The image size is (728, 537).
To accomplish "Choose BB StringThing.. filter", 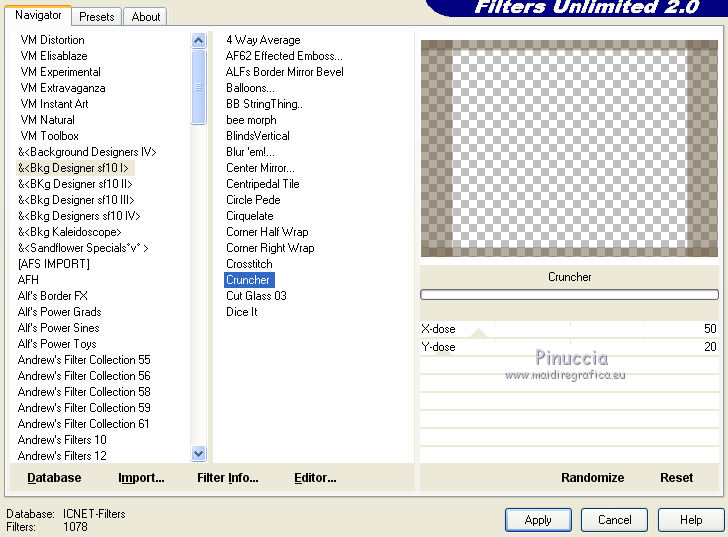I will [264, 104].
